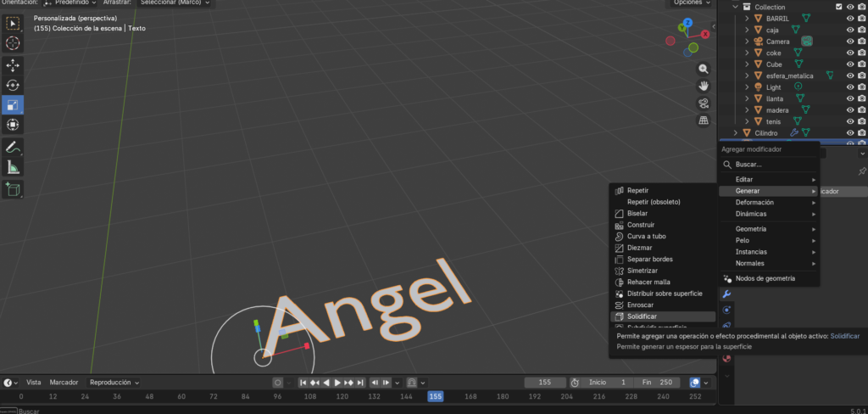Choose the Rotate tool
This screenshot has width=868, height=414.
pos(12,85)
